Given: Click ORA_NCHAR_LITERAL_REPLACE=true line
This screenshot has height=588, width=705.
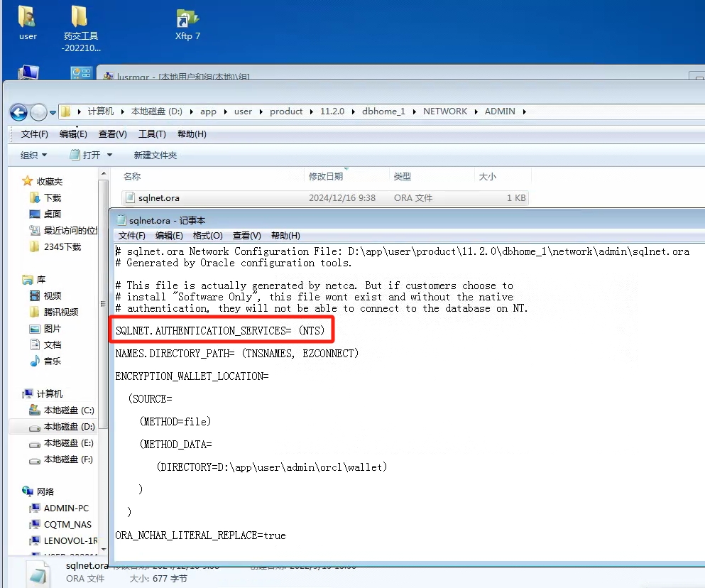Looking at the screenshot, I should point(200,535).
